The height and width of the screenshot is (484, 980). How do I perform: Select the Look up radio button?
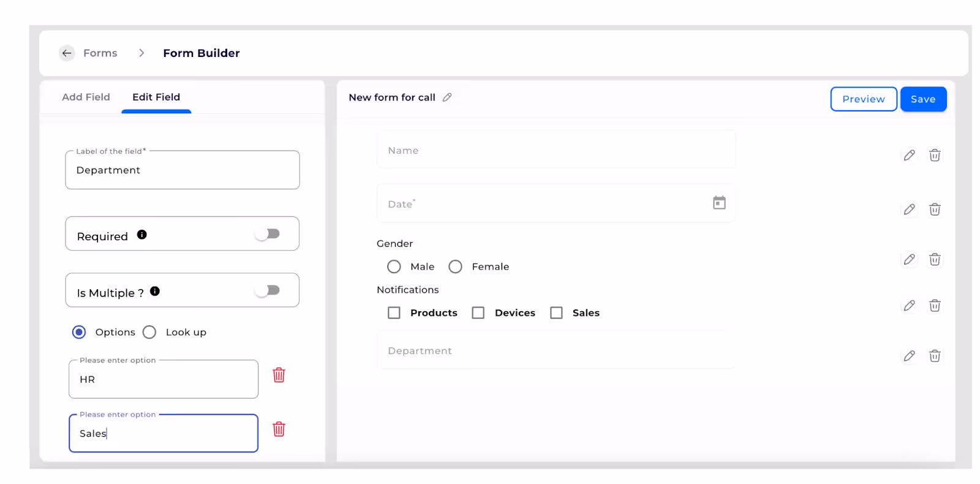coord(149,332)
